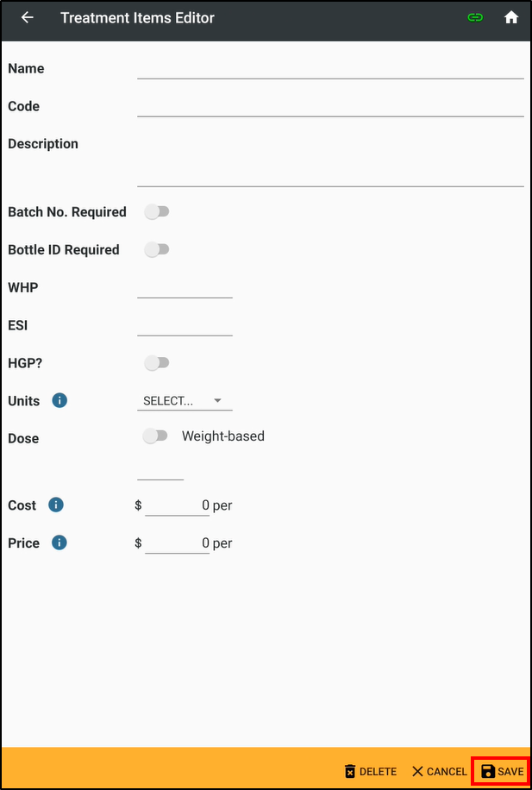Viewport: 532px width, 790px height.
Task: Click the info icon beside Cost
Action: pos(55,505)
